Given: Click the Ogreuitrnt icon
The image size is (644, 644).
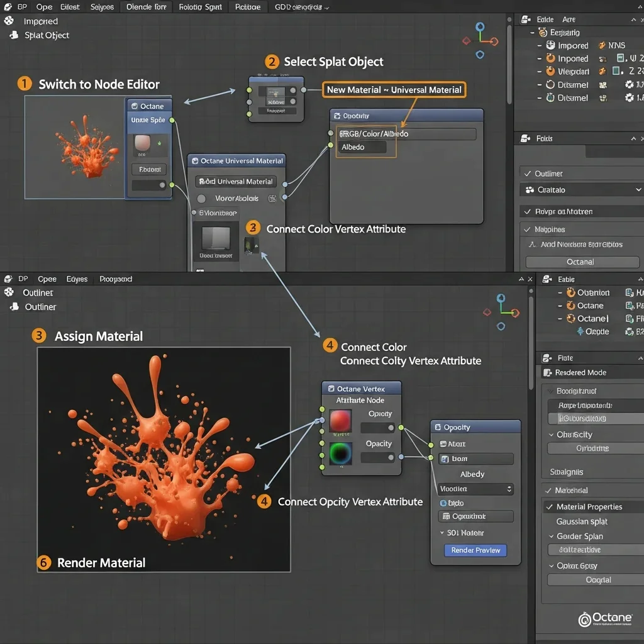Looking at the screenshot, I should [446, 516].
